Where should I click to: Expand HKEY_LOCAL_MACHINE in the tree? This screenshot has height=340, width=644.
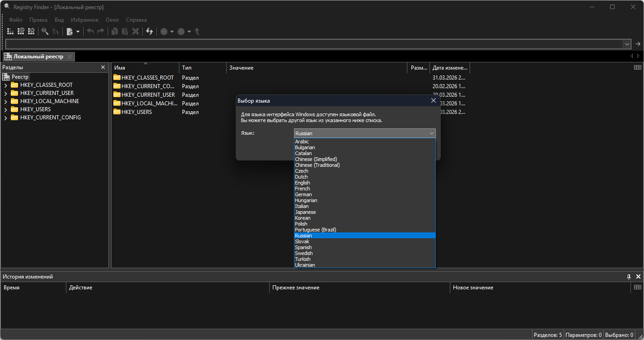point(5,101)
